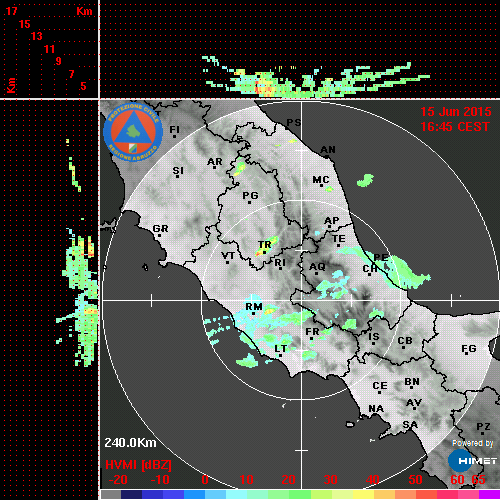Screen dimensions: 500x500
Task: Click the HIMET logo
Action: click(472, 461)
